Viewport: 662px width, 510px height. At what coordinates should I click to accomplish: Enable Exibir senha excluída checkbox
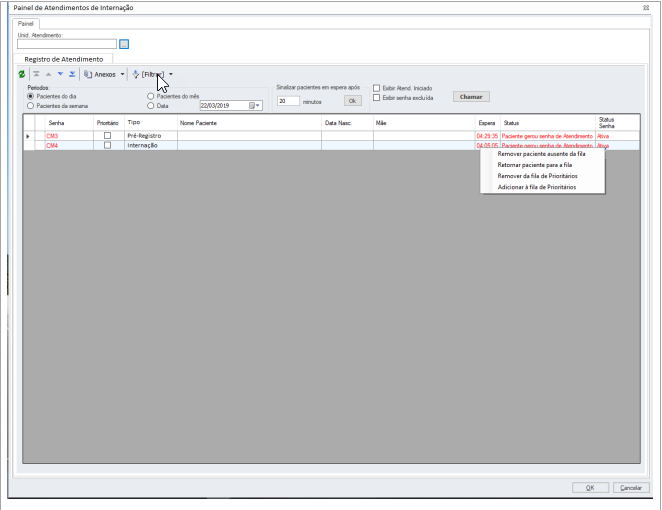point(376,98)
